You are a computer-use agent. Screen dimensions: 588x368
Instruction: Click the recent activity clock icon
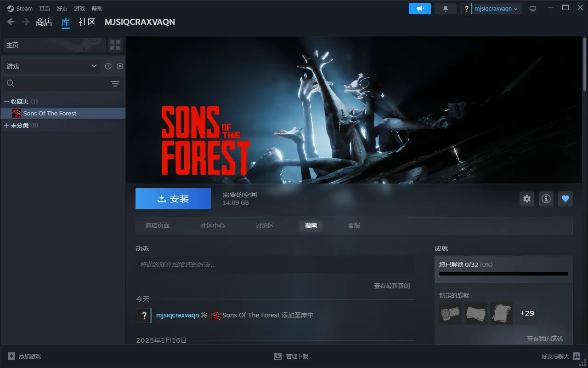[x=108, y=66]
